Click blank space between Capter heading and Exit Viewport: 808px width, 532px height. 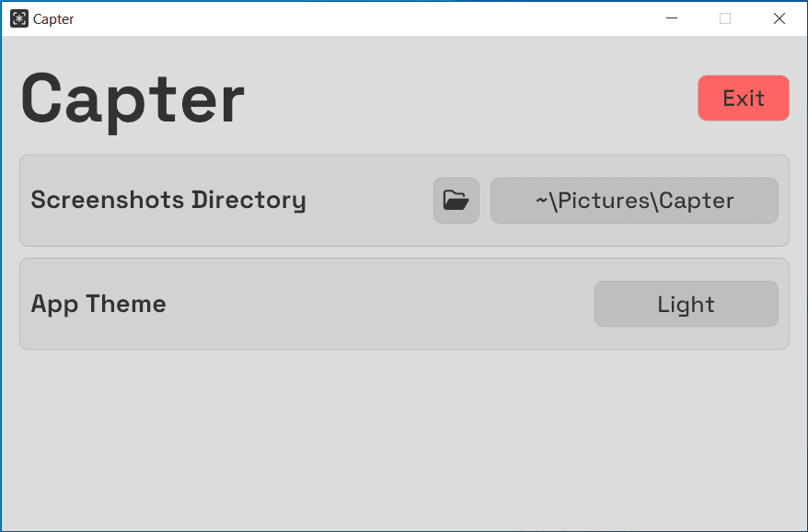[469, 98]
